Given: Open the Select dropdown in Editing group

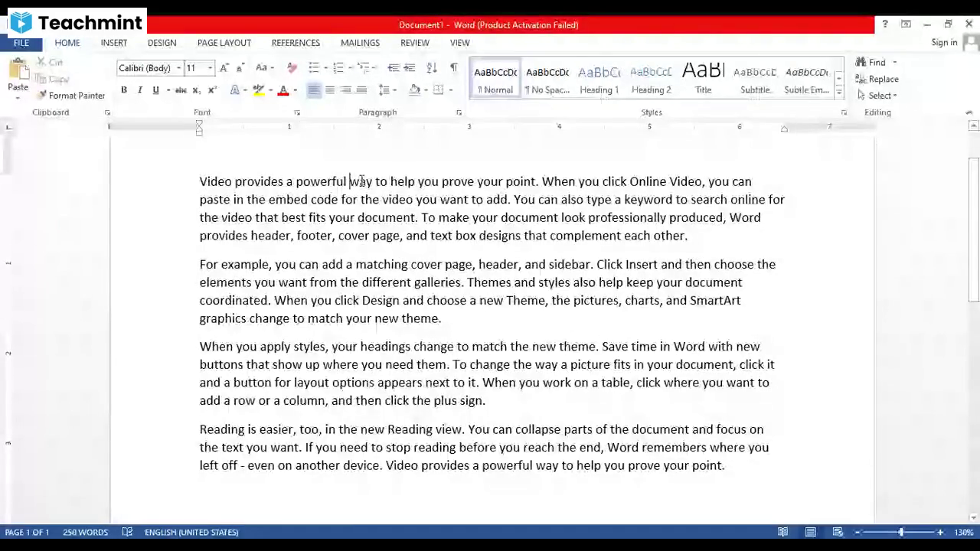Looking at the screenshot, I should click(877, 96).
